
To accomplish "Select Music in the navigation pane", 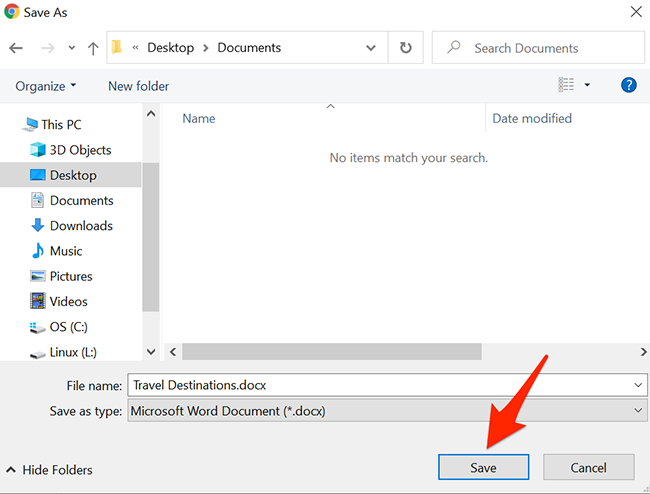I will pos(66,251).
